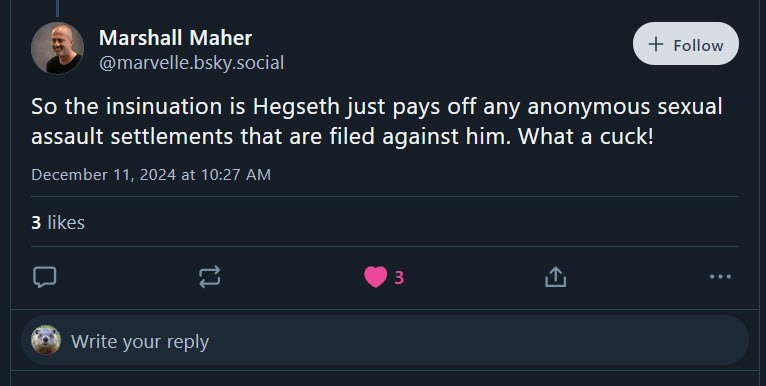The image size is (766, 386).
Task: Click the groundhog avatar beside reply box
Action: (x=46, y=340)
